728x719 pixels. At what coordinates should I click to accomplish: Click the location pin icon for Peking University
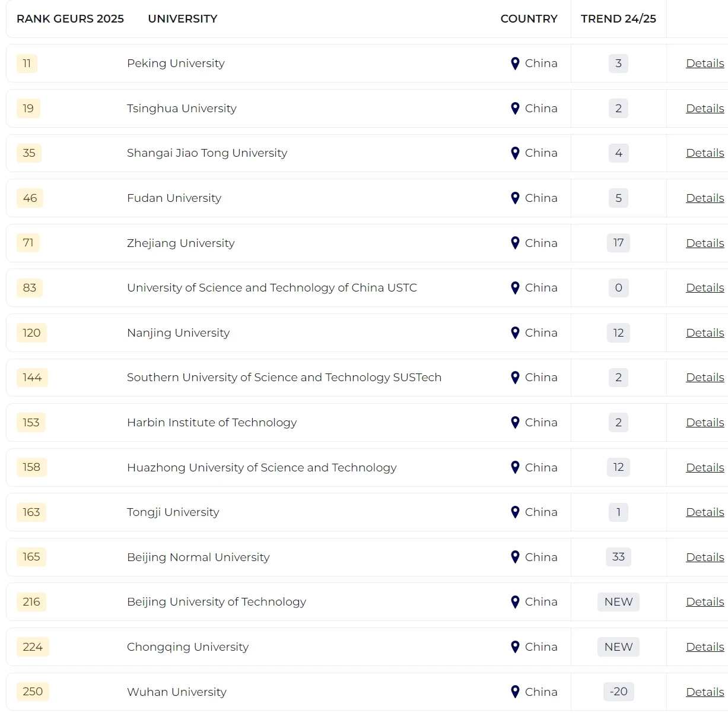coord(516,63)
